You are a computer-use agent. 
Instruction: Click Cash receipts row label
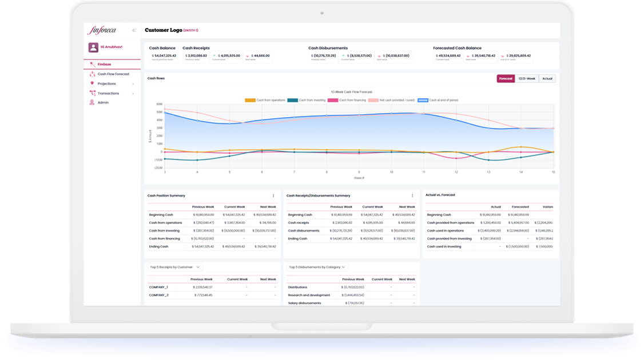pos(299,223)
